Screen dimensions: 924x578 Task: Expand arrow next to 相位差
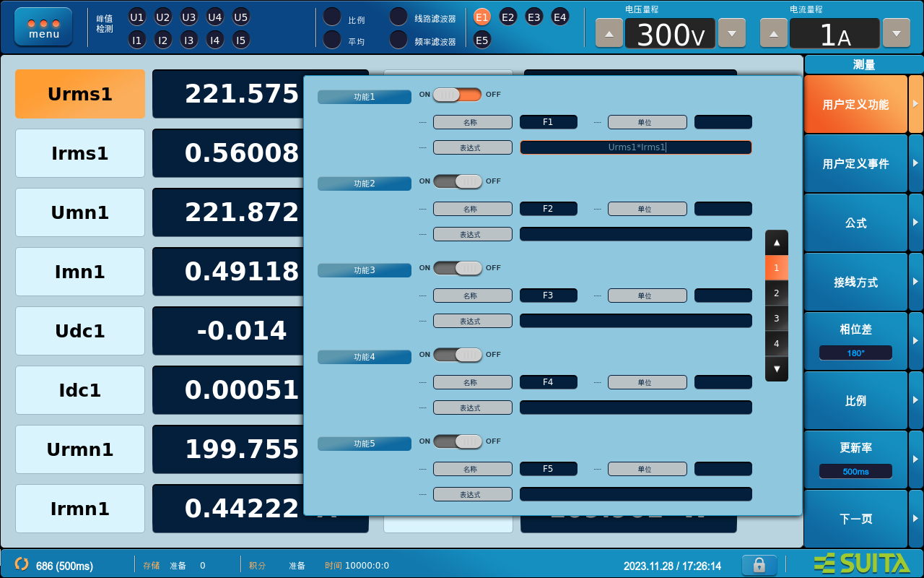916,341
